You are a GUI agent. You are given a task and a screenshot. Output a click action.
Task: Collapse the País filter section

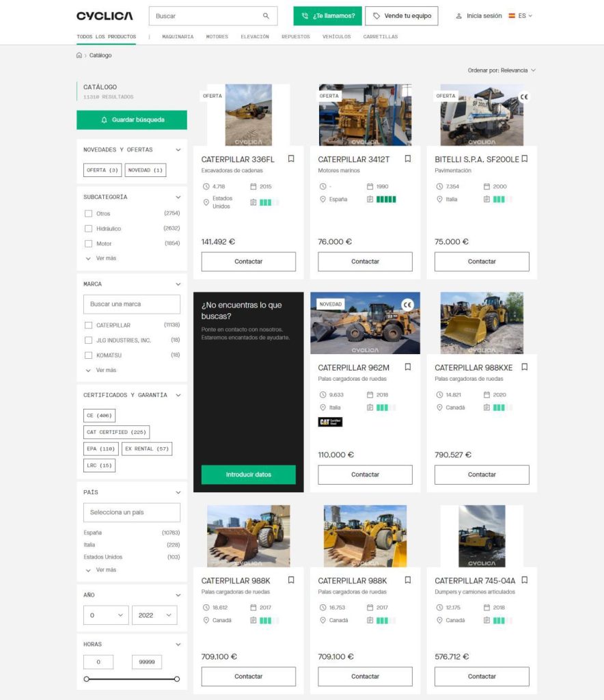point(178,492)
